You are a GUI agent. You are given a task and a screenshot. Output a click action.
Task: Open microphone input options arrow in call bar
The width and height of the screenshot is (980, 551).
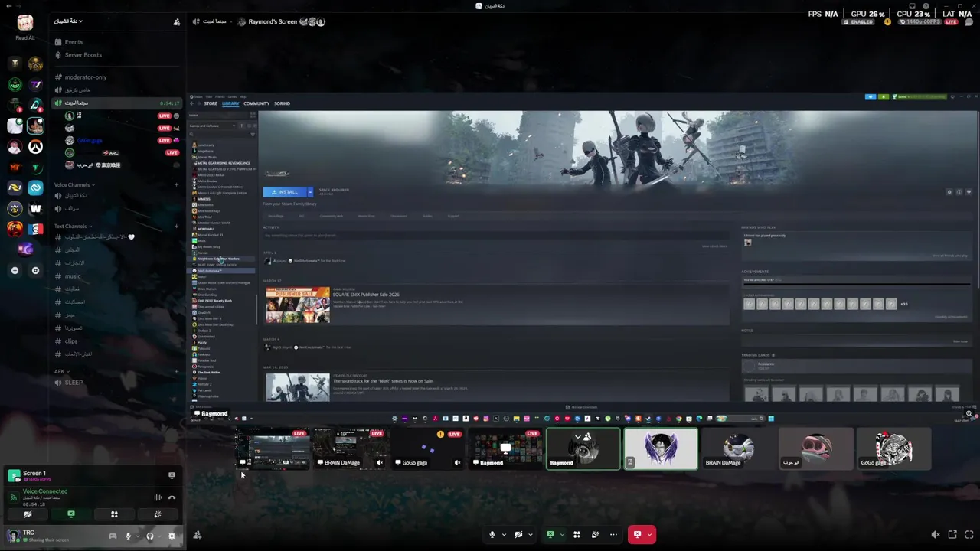click(x=504, y=535)
